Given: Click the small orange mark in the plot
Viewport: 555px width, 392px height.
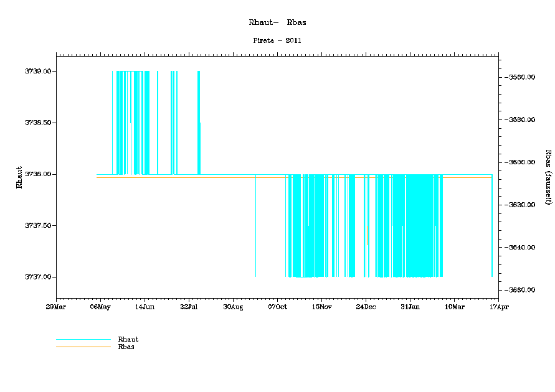Looking at the screenshot, I should click(x=368, y=235).
